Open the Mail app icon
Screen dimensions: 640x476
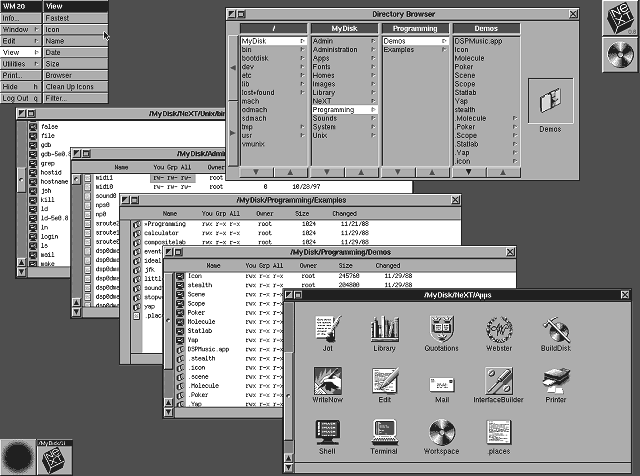tap(442, 385)
